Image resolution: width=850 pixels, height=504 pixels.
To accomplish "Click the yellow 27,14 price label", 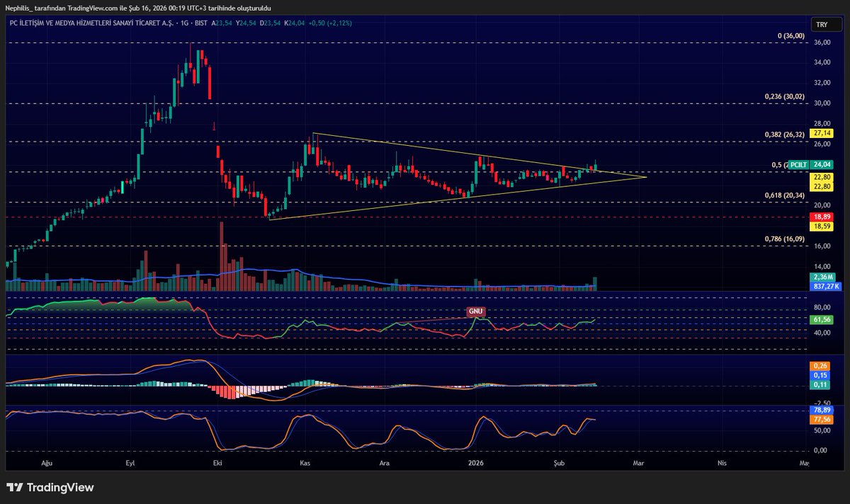I will coord(822,133).
